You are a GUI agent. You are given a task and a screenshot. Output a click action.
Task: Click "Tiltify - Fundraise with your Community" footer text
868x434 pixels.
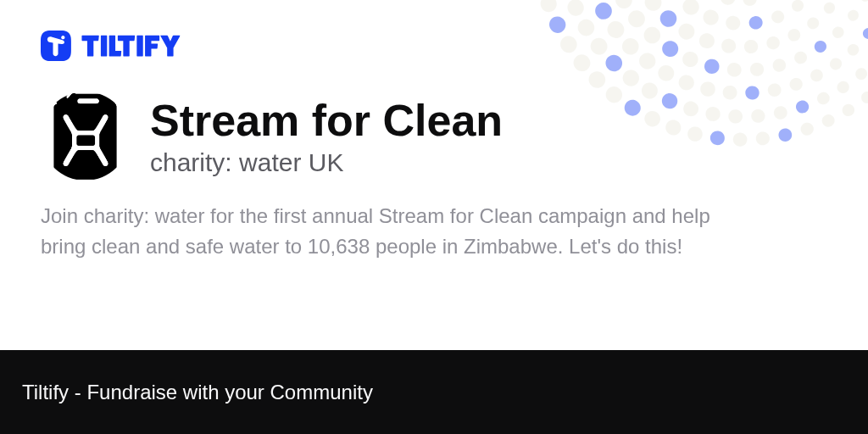198,392
